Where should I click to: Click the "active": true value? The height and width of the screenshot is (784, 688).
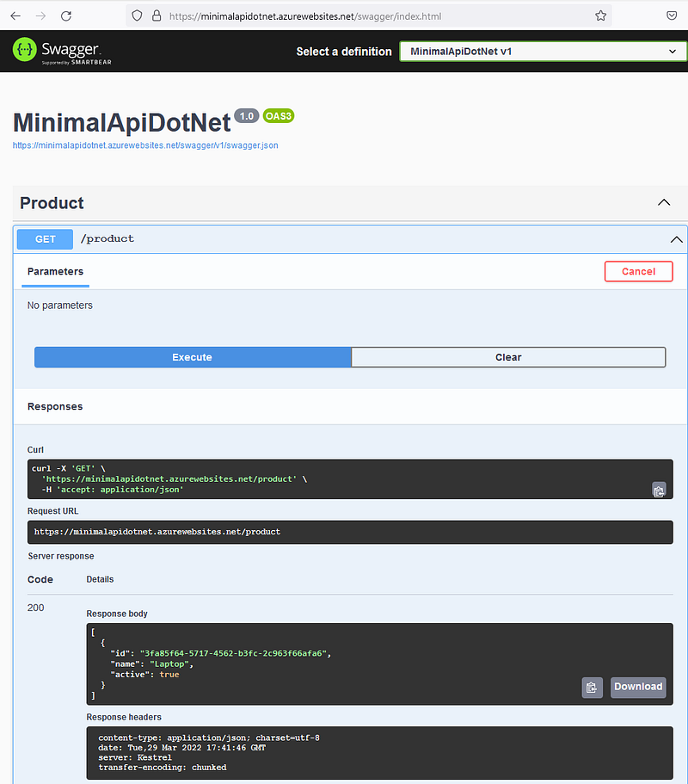[x=169, y=675]
